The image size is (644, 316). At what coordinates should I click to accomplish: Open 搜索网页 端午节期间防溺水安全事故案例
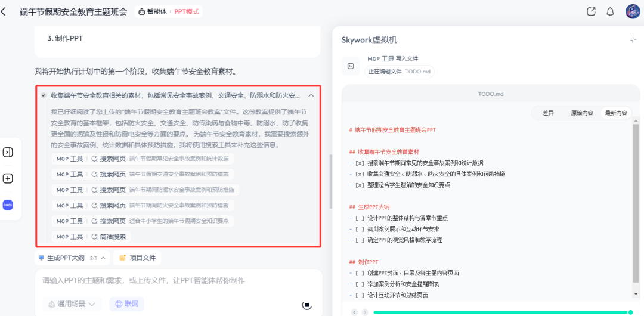145,190
